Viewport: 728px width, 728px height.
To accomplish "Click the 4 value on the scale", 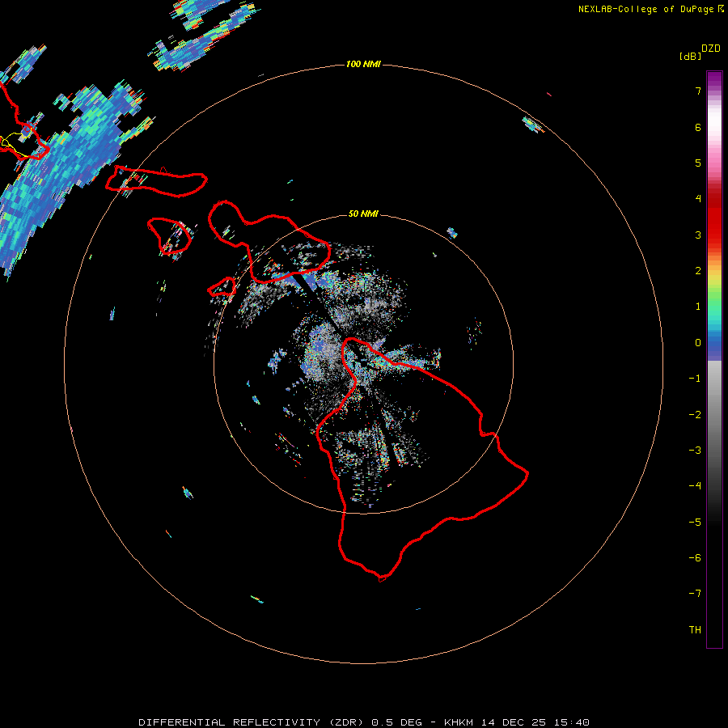I will click(698, 199).
